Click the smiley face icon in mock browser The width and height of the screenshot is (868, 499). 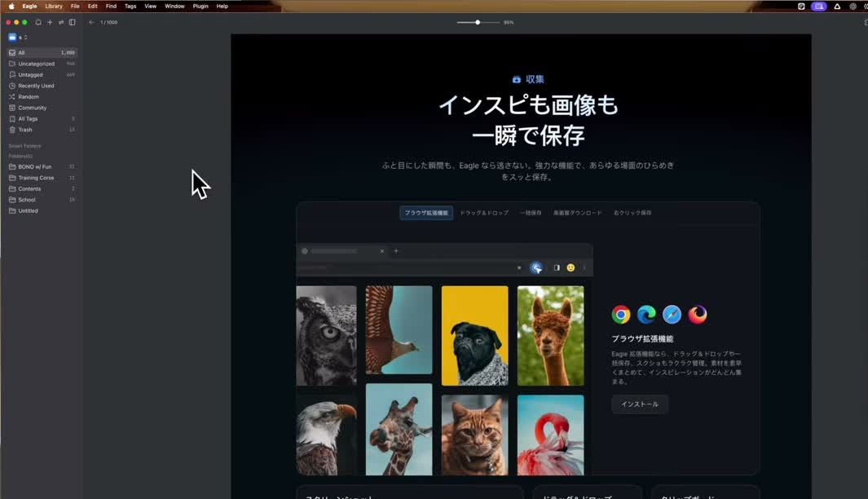571,268
